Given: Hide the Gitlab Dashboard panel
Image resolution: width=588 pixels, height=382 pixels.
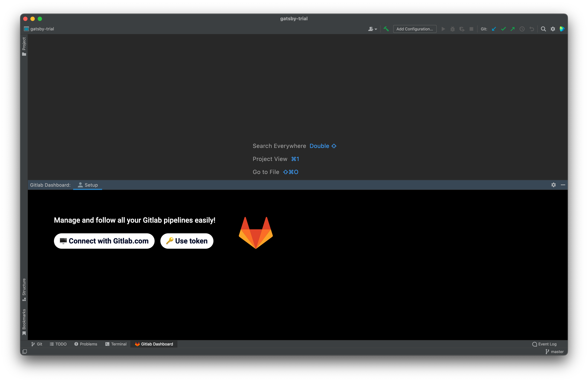Looking at the screenshot, I should pos(563,185).
